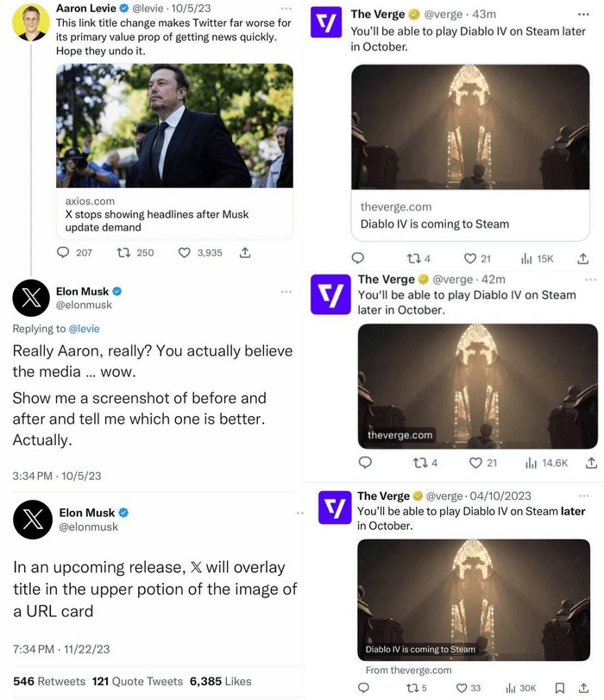Click reply icon on Verge 43m tweet
The image size is (604, 700).
click(x=358, y=258)
